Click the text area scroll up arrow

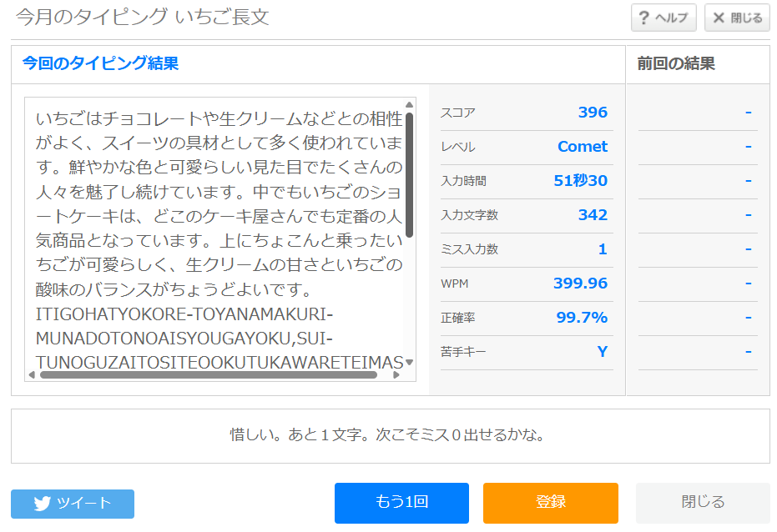click(x=409, y=104)
